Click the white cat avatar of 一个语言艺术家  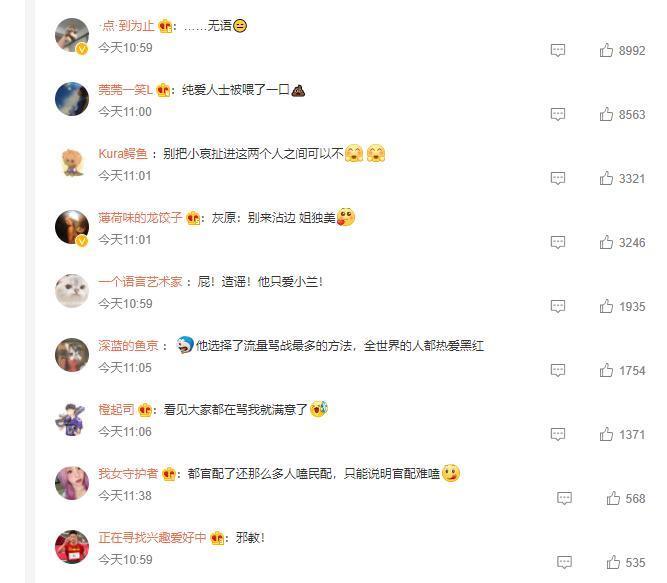pos(72,291)
